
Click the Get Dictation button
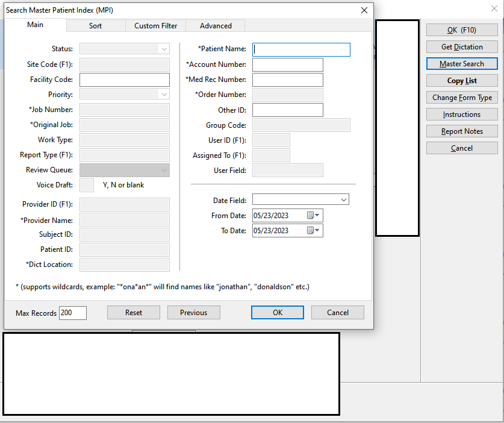462,47
